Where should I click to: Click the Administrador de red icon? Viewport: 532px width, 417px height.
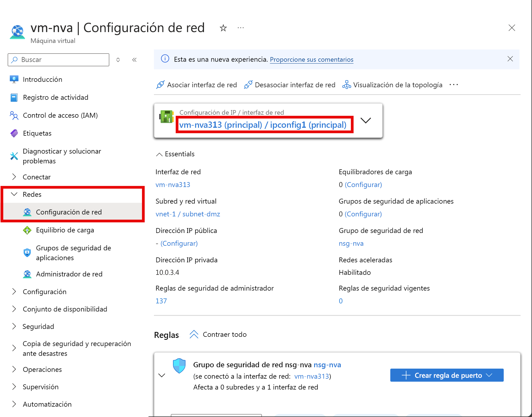tap(27, 274)
